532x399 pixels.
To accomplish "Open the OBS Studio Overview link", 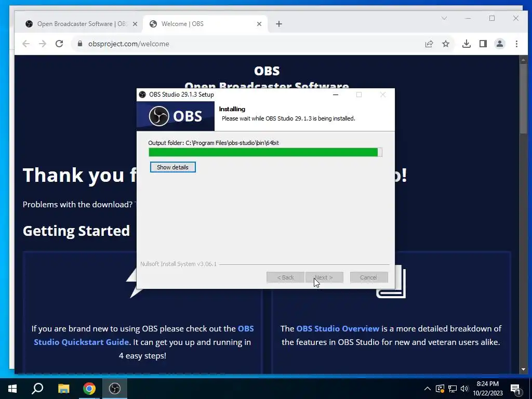I will pyautogui.click(x=338, y=328).
